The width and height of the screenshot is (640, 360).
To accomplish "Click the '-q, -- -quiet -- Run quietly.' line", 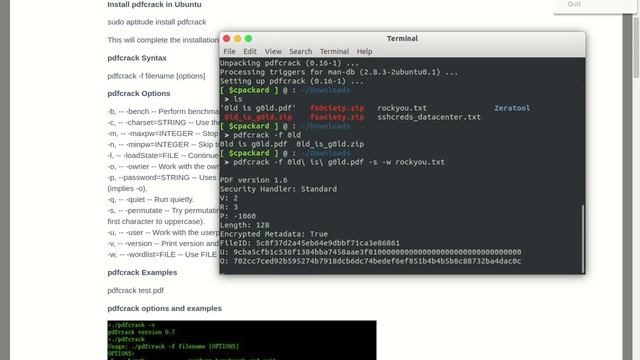I will (x=151, y=200).
